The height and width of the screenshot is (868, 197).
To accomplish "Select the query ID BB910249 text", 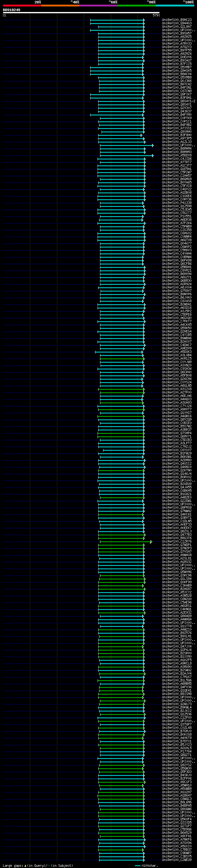I will coord(11,10).
